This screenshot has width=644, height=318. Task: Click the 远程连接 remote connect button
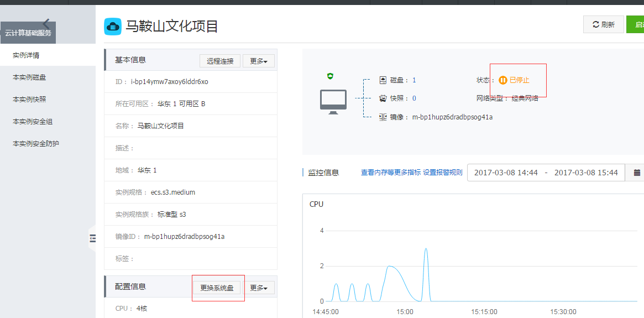(x=220, y=61)
